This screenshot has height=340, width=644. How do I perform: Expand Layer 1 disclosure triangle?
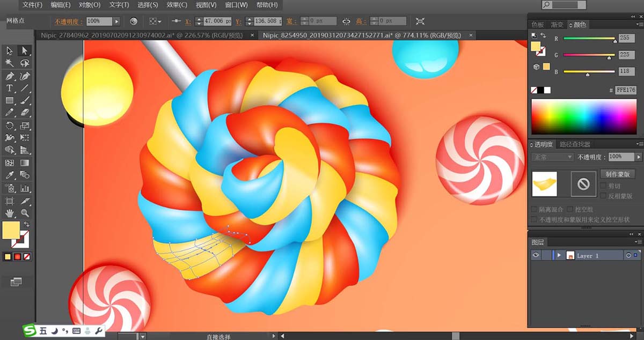pyautogui.click(x=559, y=256)
